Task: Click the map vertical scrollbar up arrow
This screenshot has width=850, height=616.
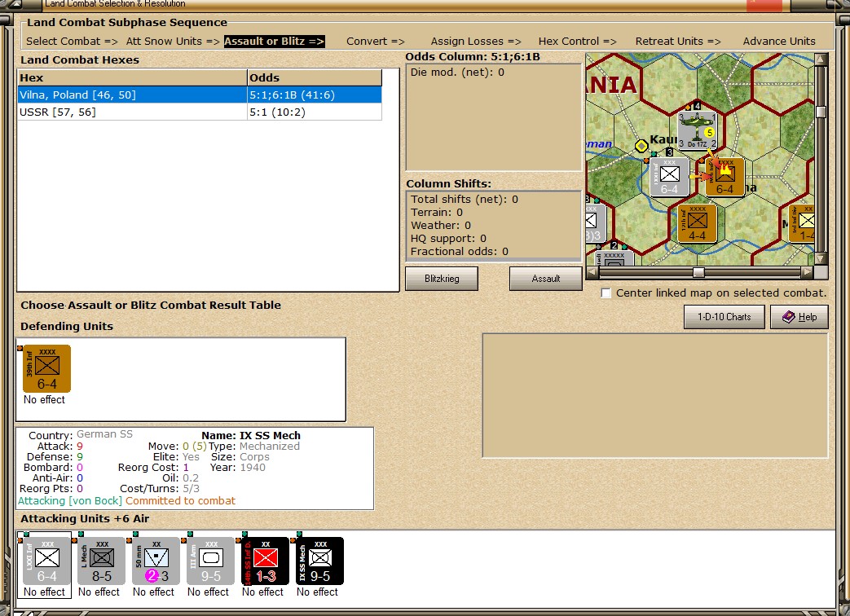Action: [821, 59]
